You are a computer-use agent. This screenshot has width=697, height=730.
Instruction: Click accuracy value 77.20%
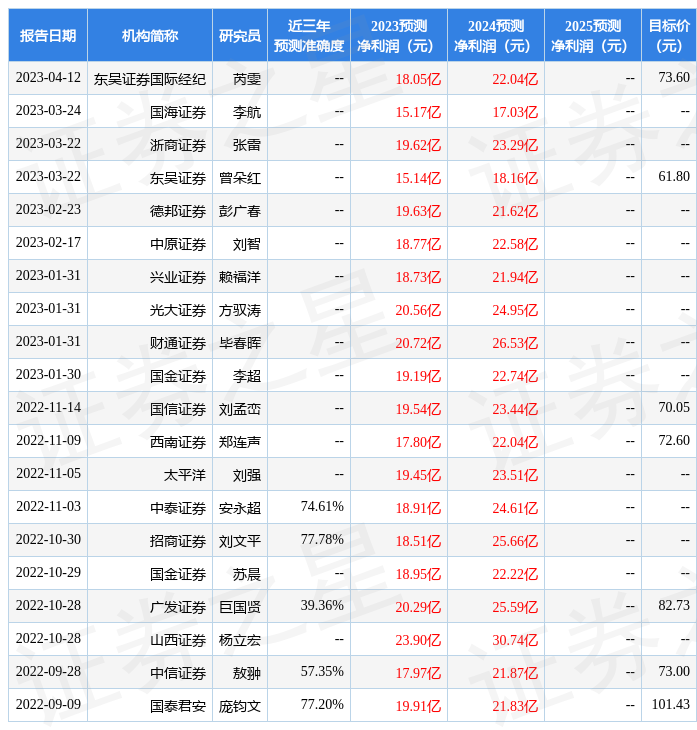coord(322,705)
